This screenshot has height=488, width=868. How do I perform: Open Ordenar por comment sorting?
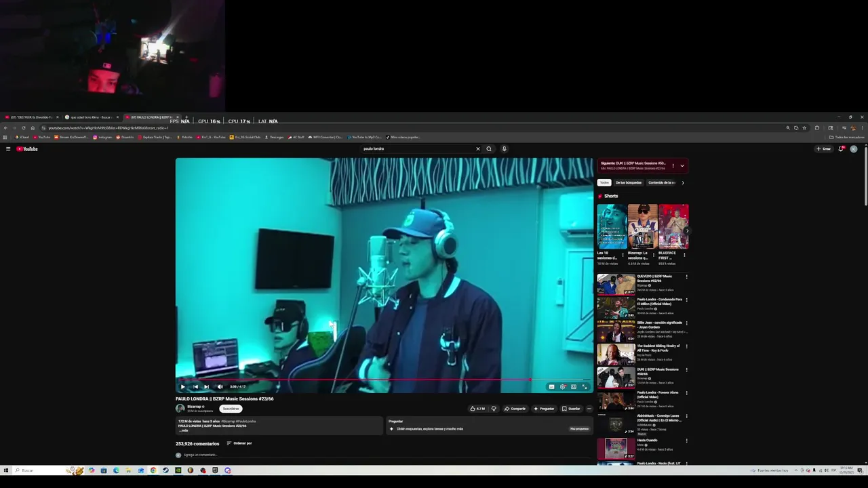point(239,443)
